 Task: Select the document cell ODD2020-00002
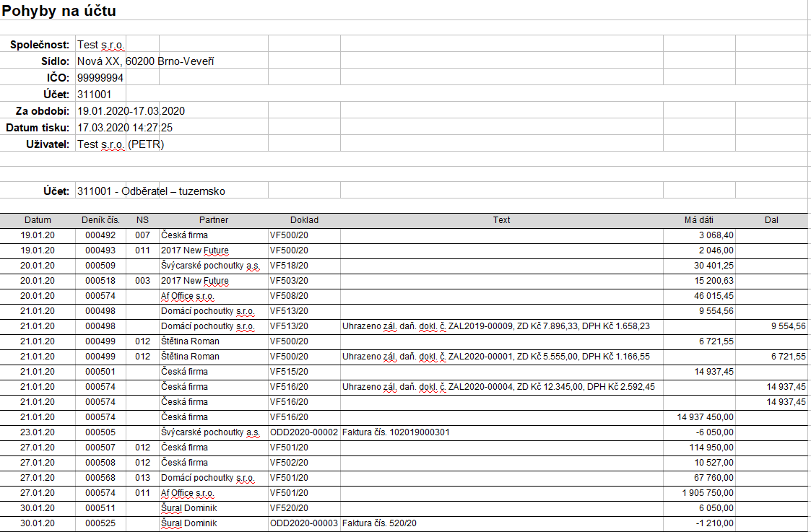click(x=304, y=432)
